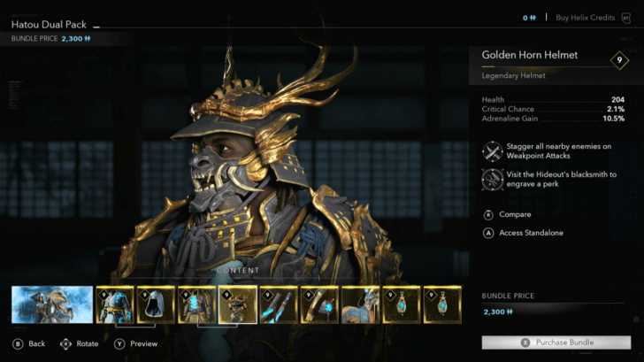644x362 pixels.
Task: Select the Golden Horn Helmet thumbnail
Action: click(x=238, y=304)
